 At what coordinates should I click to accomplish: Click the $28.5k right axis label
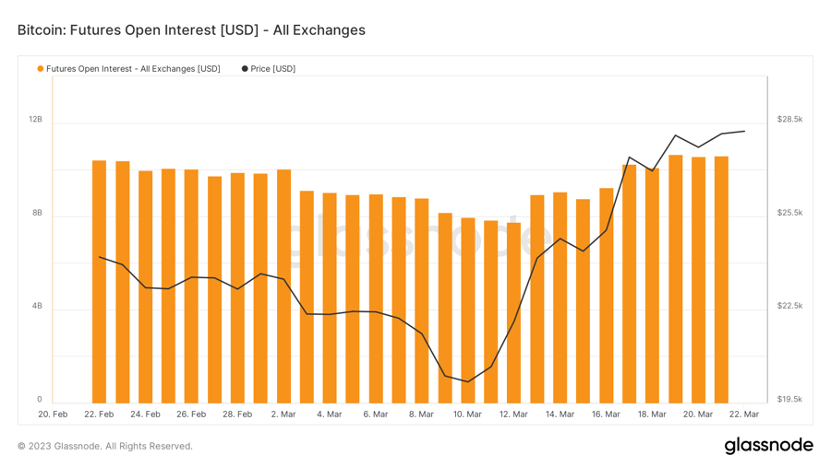click(790, 119)
